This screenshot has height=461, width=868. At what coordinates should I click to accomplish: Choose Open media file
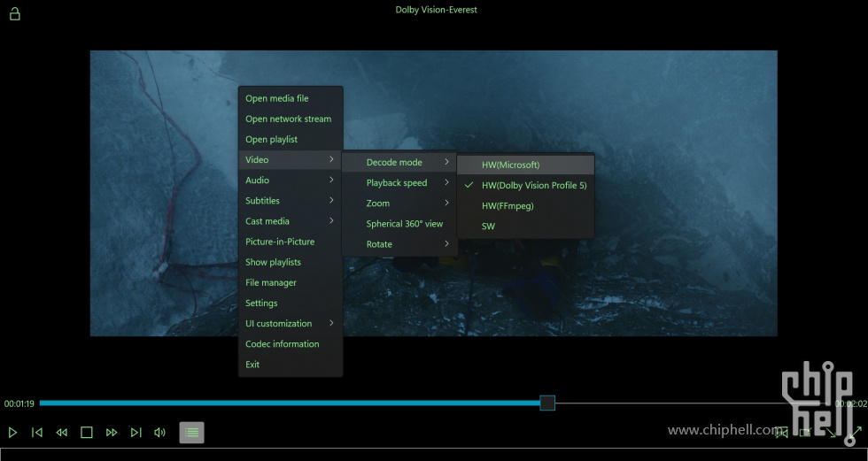tap(291, 98)
